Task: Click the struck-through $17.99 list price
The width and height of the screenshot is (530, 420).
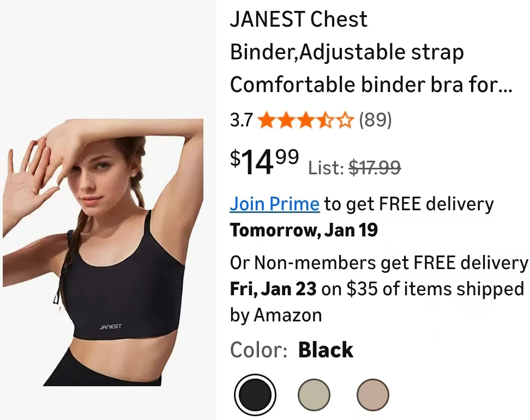Action: click(375, 168)
